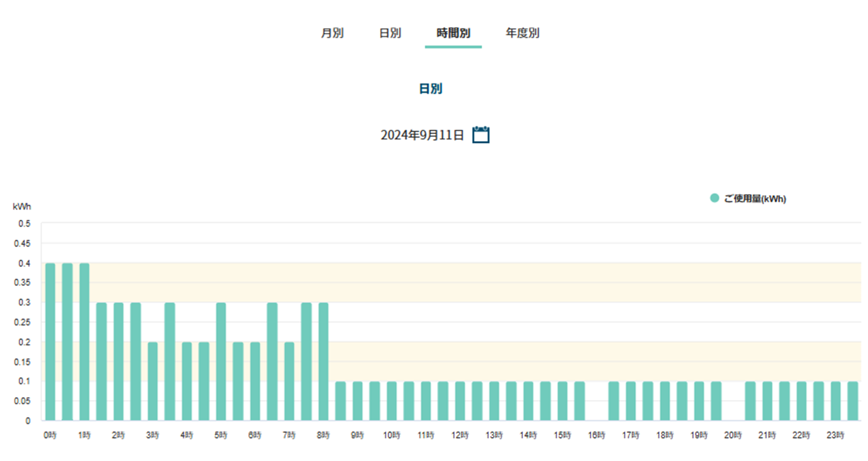Click the usage bar above 23時

[835, 401]
